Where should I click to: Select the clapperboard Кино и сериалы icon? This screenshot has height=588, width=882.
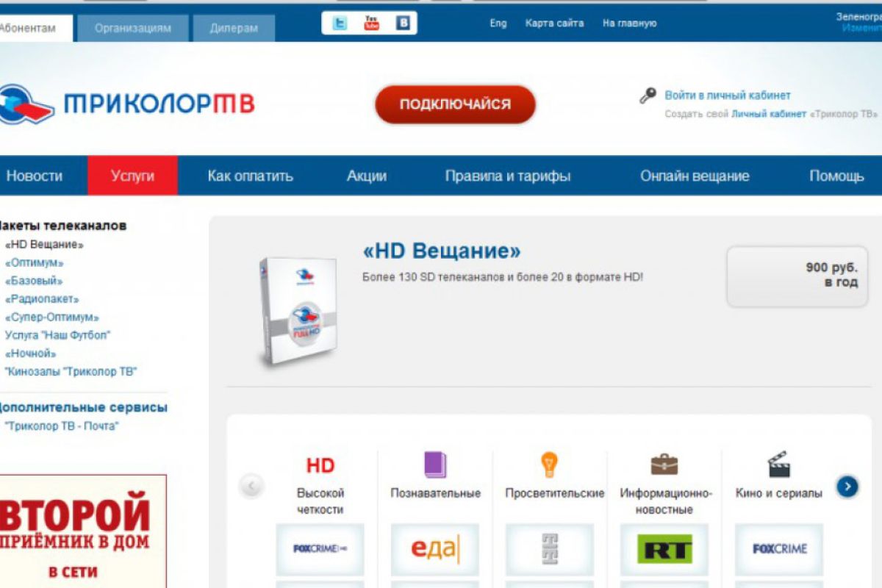tap(778, 465)
